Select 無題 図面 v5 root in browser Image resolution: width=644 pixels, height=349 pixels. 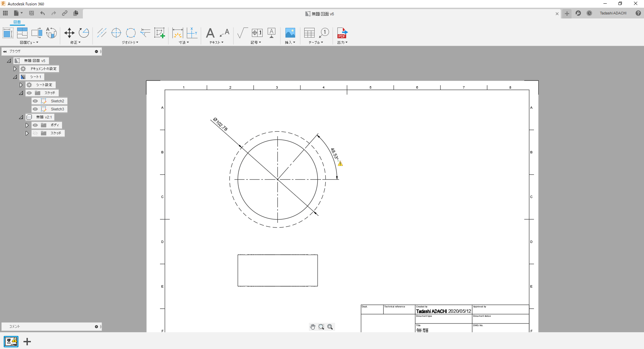tap(32, 61)
